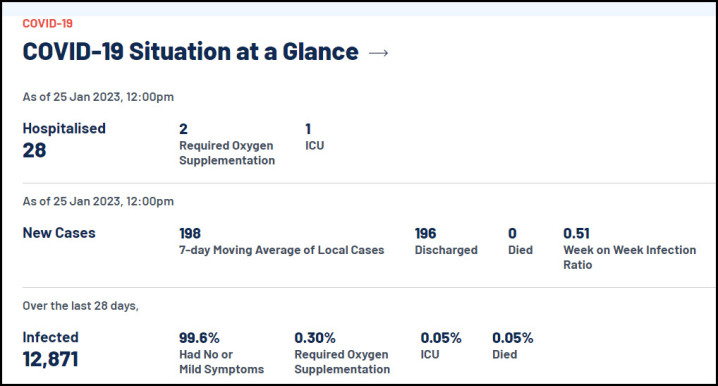
Task: Click the 0.05% ICU percentage
Action: tap(441, 337)
